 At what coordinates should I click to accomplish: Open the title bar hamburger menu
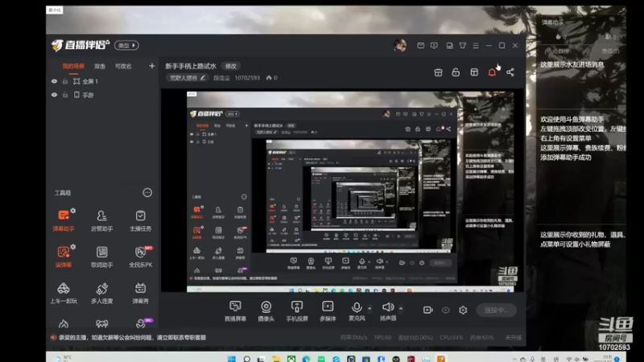(476, 46)
